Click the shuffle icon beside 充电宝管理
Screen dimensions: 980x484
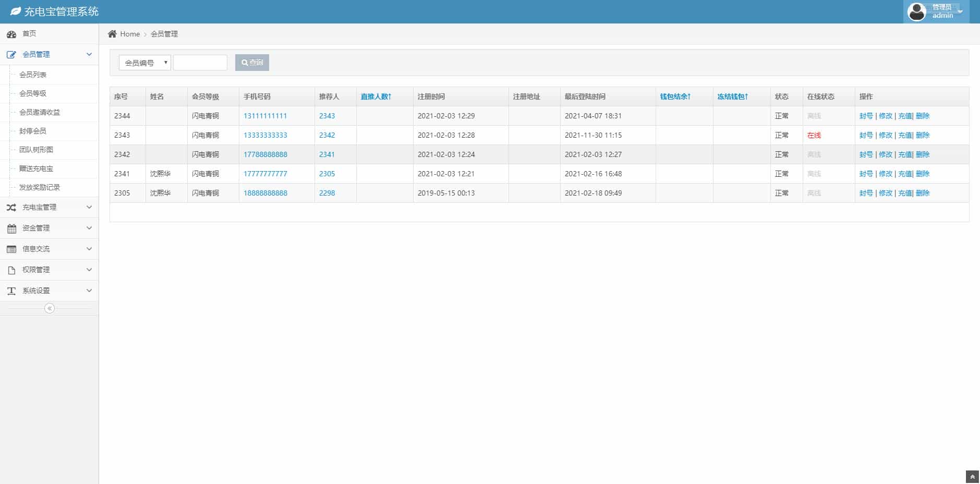point(11,207)
